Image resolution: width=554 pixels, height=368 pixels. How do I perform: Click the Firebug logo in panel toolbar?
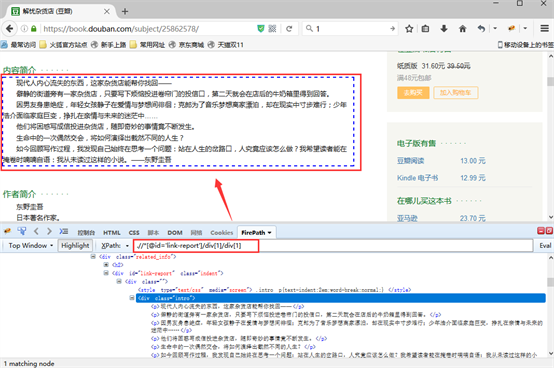tap(7, 231)
